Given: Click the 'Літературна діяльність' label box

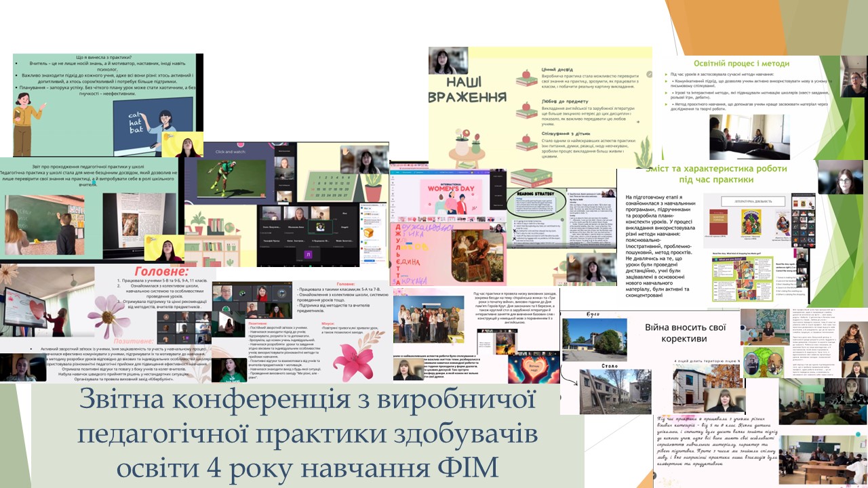Looking at the screenshot, I should pyautogui.click(x=745, y=201).
